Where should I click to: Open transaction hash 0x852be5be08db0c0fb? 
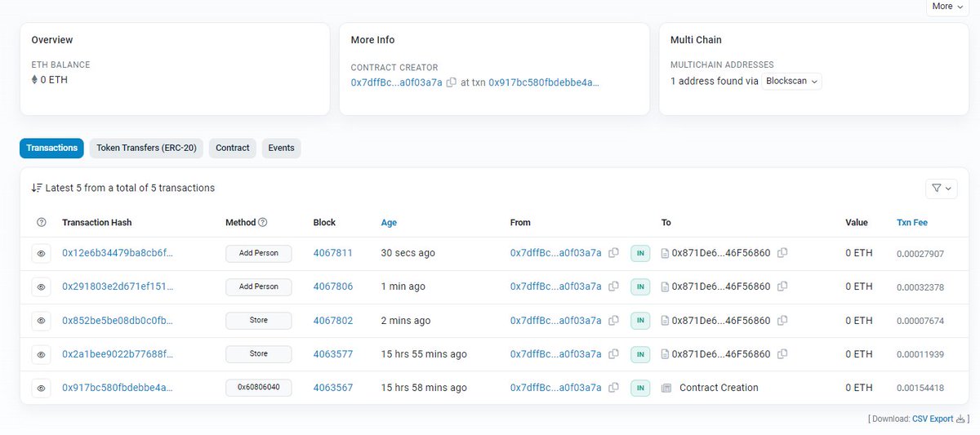click(118, 321)
